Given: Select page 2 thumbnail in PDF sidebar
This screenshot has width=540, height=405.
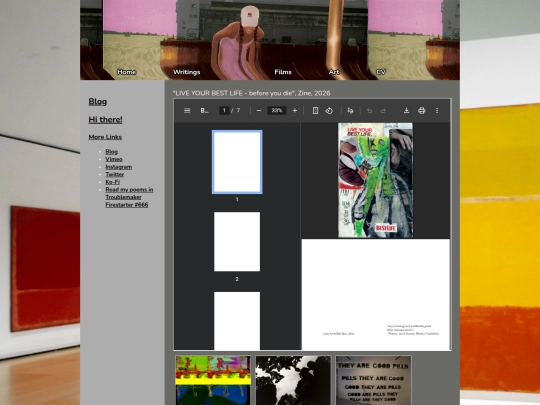Looking at the screenshot, I should coord(237,242).
